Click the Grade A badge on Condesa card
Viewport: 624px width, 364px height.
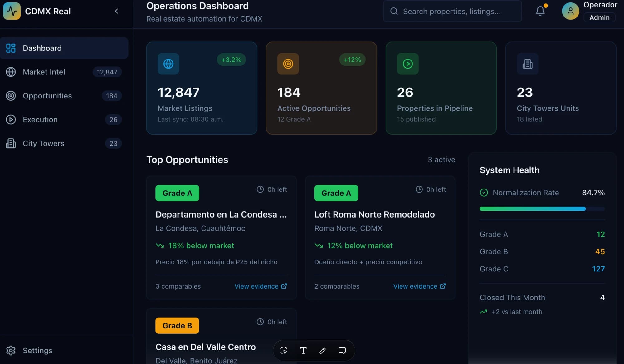[x=177, y=193]
